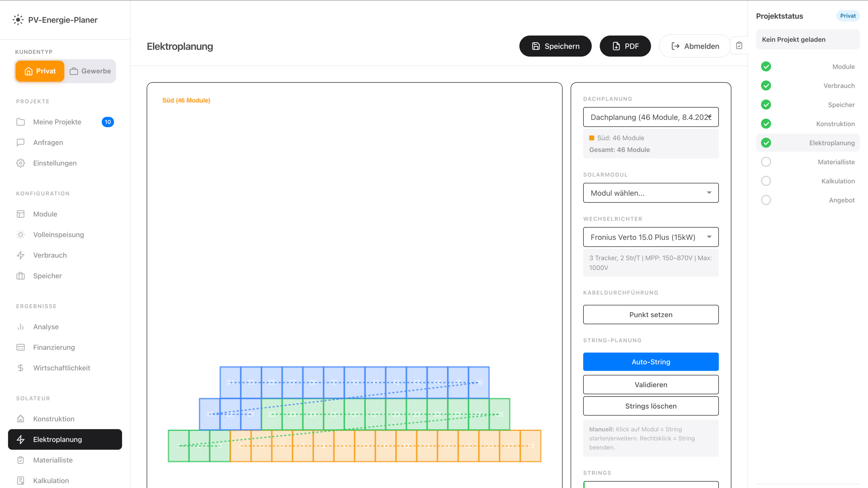Open the Solarmodul 'Modul wählen...' dropdown

pos(651,193)
